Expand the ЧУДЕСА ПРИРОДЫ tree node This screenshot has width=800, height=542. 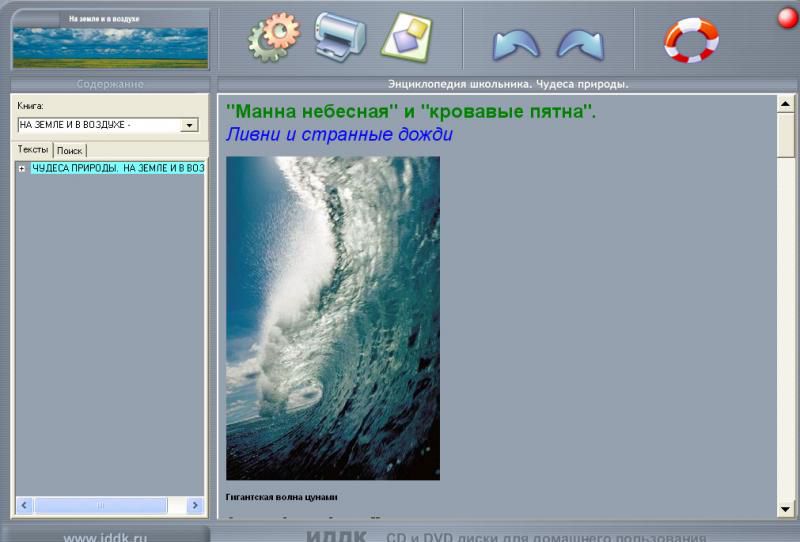pyautogui.click(x=22, y=168)
